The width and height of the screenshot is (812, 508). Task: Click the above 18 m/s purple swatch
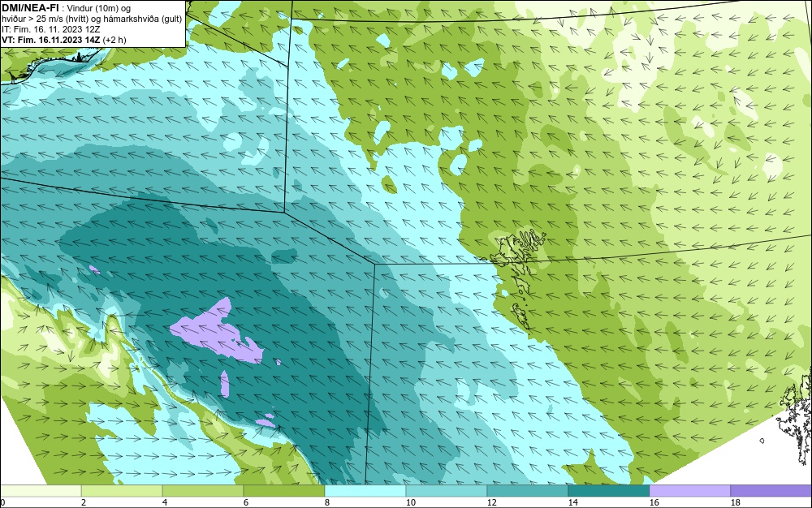tap(771, 491)
